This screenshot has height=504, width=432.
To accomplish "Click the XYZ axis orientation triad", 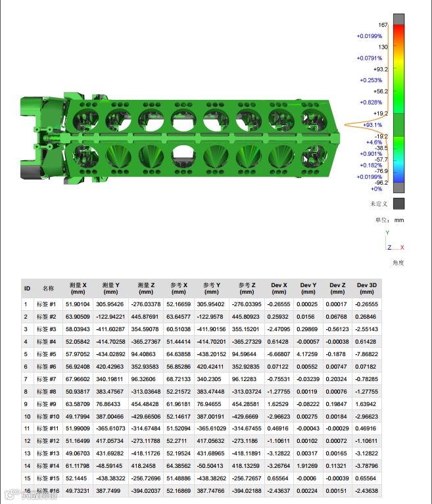I will tap(395, 241).
